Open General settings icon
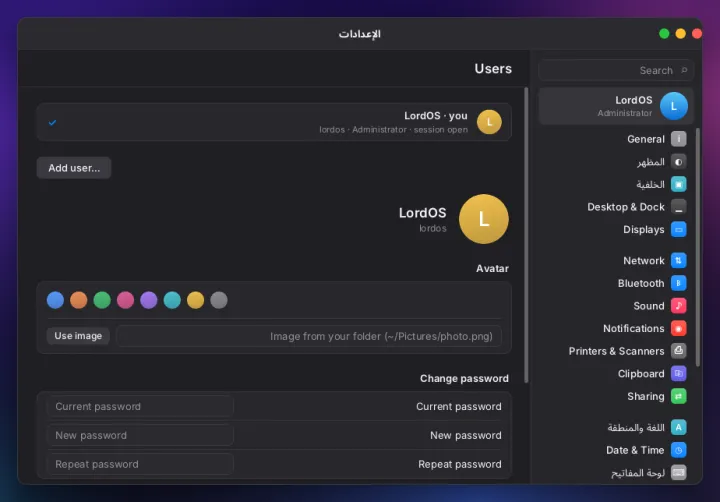720x502 pixels. (678, 139)
